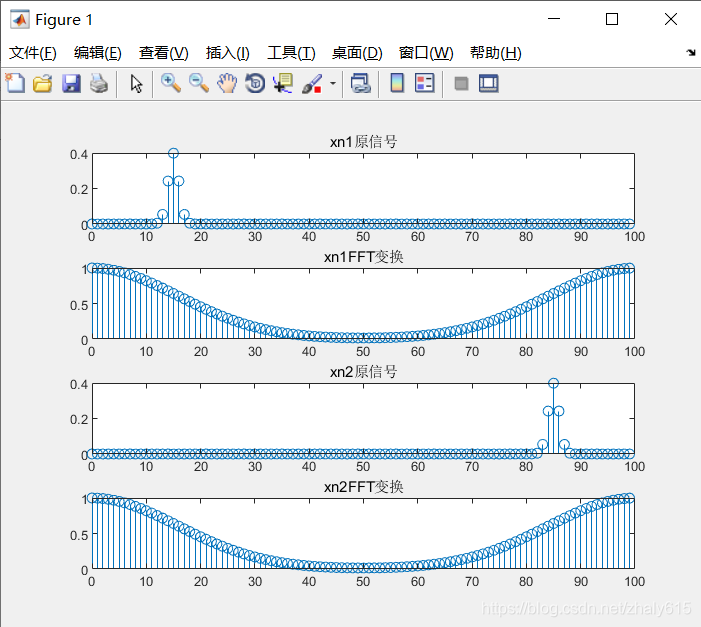Click the MATLAB logo in the title bar
The image size is (701, 627).
pyautogui.click(x=20, y=20)
